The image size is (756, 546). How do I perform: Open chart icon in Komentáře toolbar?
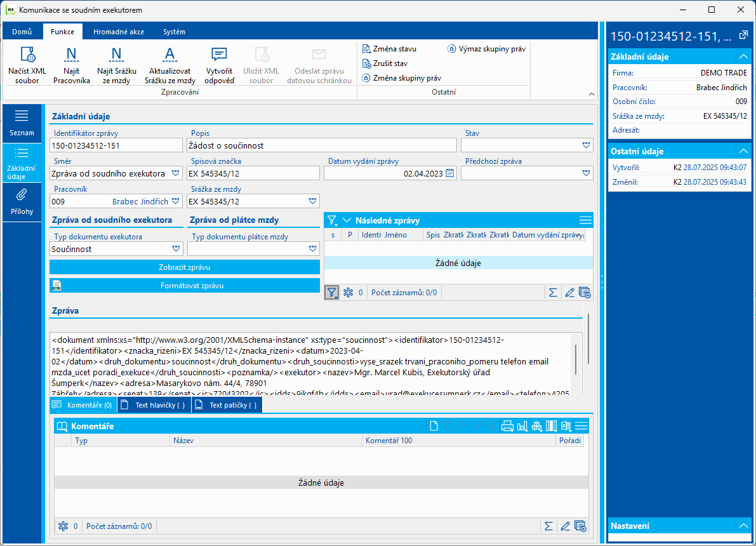click(522, 426)
